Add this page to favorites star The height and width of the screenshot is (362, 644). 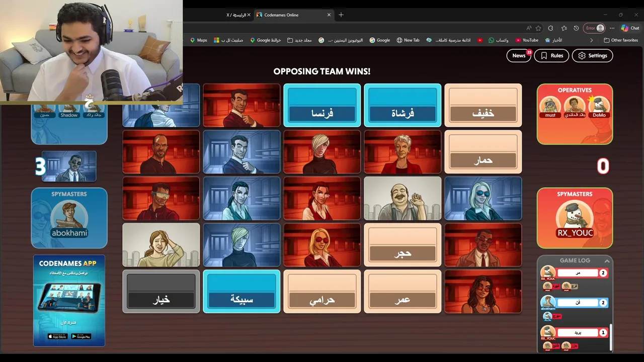pyautogui.click(x=538, y=28)
